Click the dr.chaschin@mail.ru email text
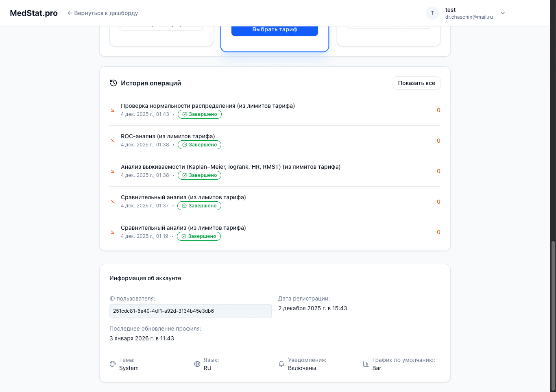 pyautogui.click(x=469, y=17)
